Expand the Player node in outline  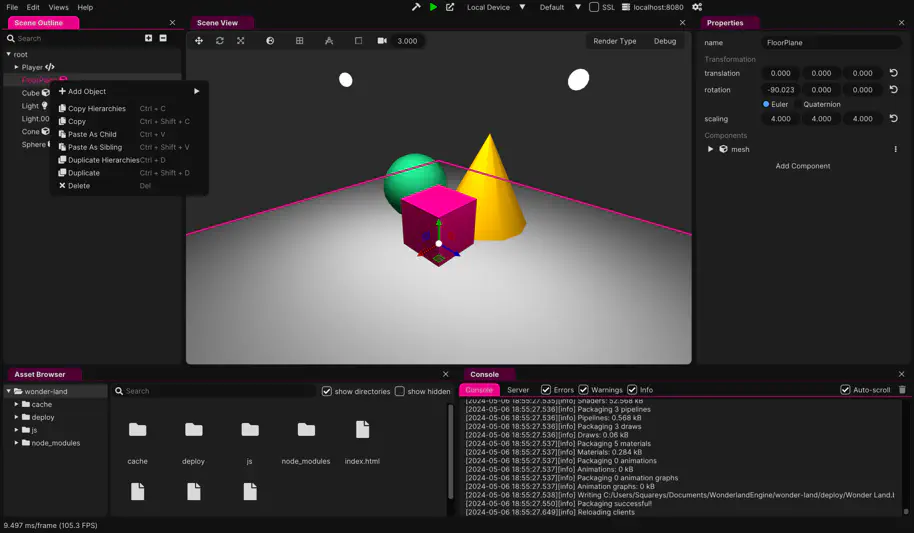click(x=16, y=67)
